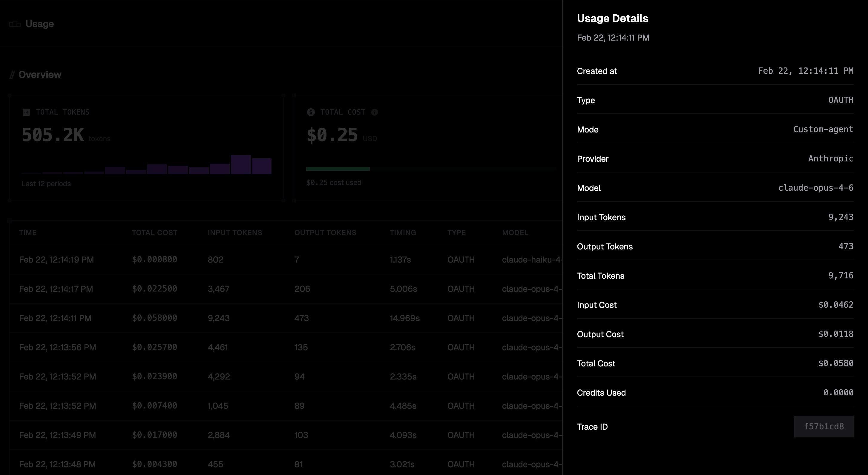Screen dimensions: 868x475
Task: Click the Model column header
Action: (515, 233)
